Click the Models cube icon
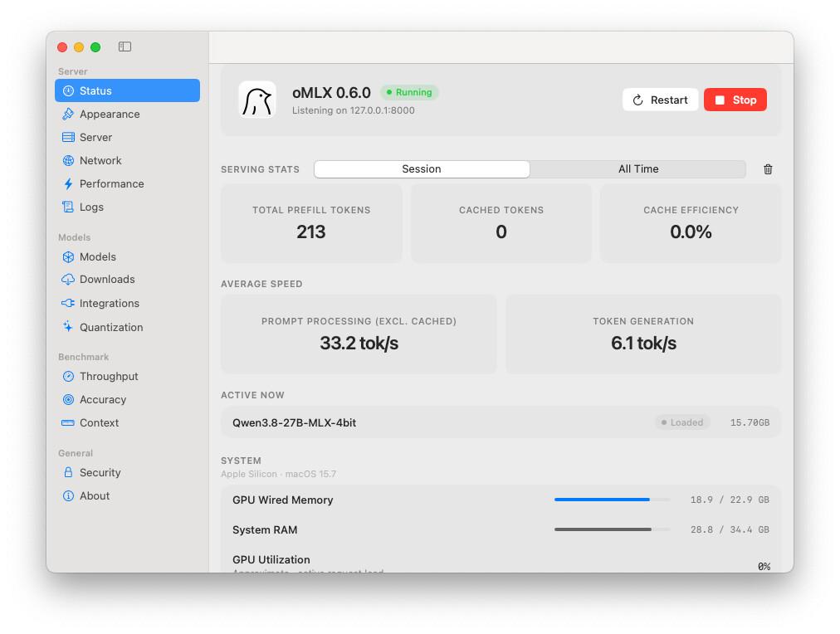Viewport: 840px width, 634px height. 68,257
